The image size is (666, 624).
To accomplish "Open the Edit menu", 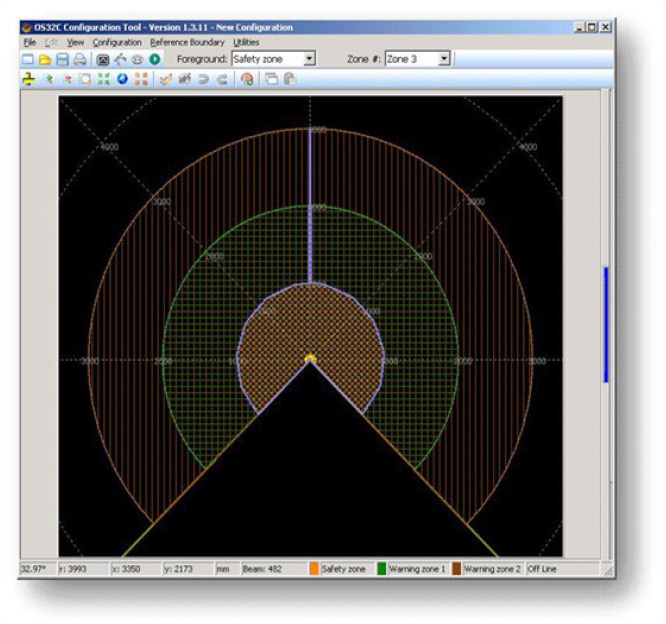I will [51, 42].
